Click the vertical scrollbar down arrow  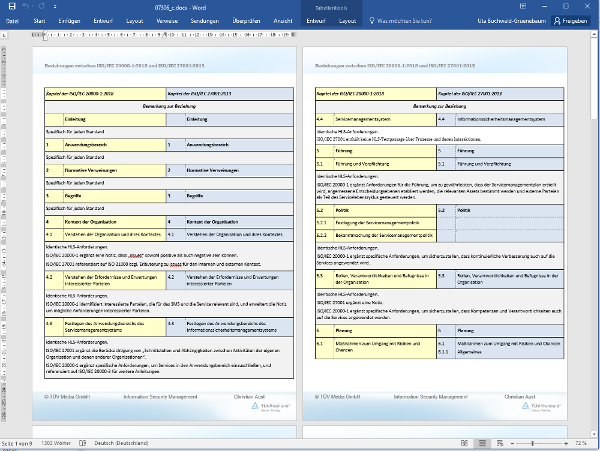point(594,434)
